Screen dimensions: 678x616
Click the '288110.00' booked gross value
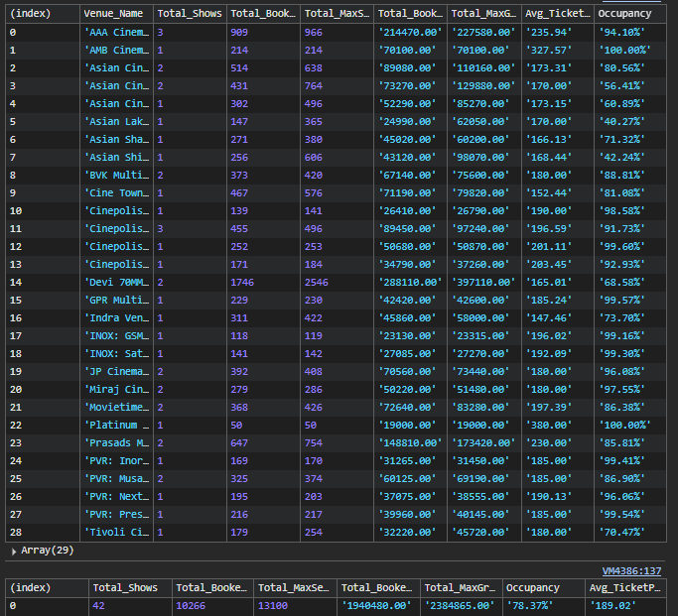coord(410,282)
